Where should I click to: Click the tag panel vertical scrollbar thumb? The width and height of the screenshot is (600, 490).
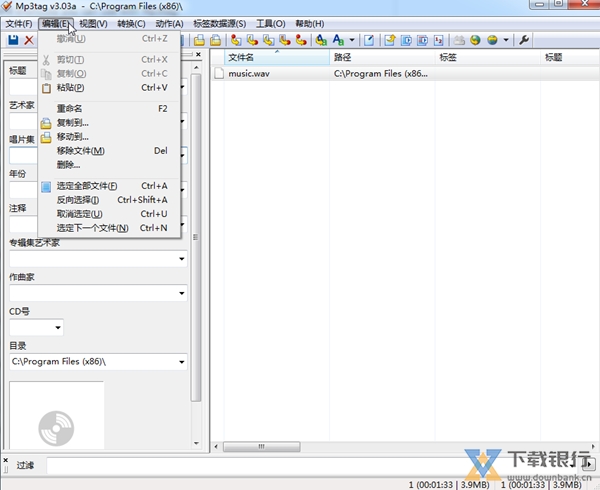point(196,238)
